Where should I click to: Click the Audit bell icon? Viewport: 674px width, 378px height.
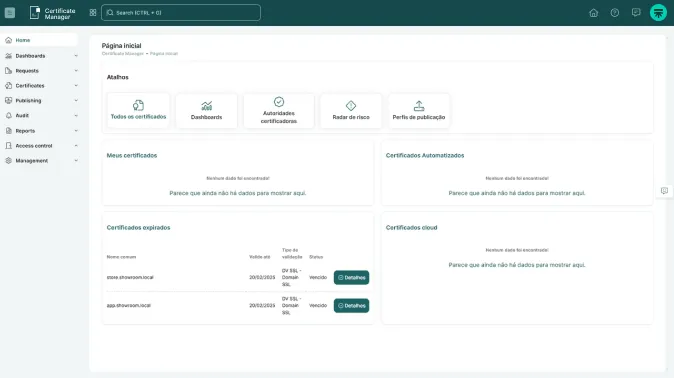pyautogui.click(x=9, y=115)
